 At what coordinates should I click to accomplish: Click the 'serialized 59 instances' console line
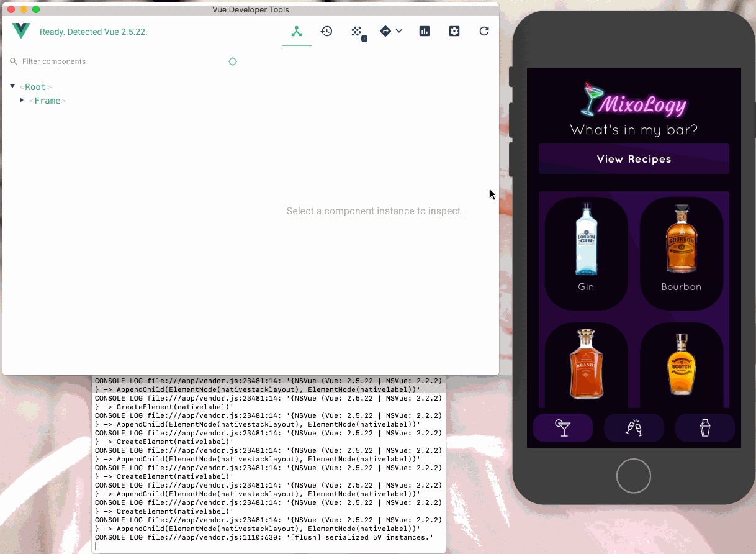coord(264,537)
